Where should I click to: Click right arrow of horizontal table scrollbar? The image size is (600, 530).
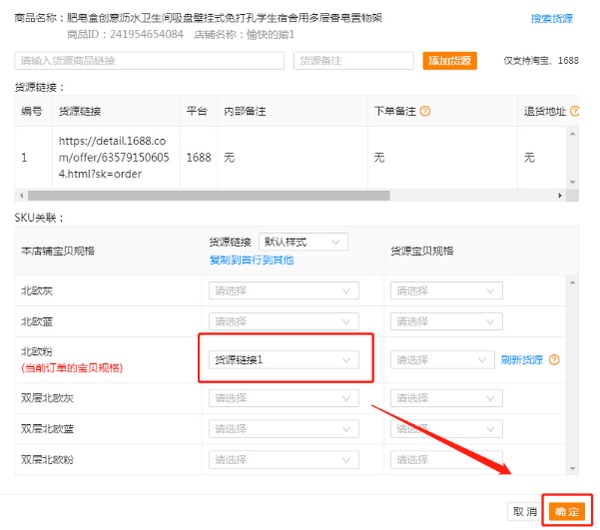coord(559,195)
